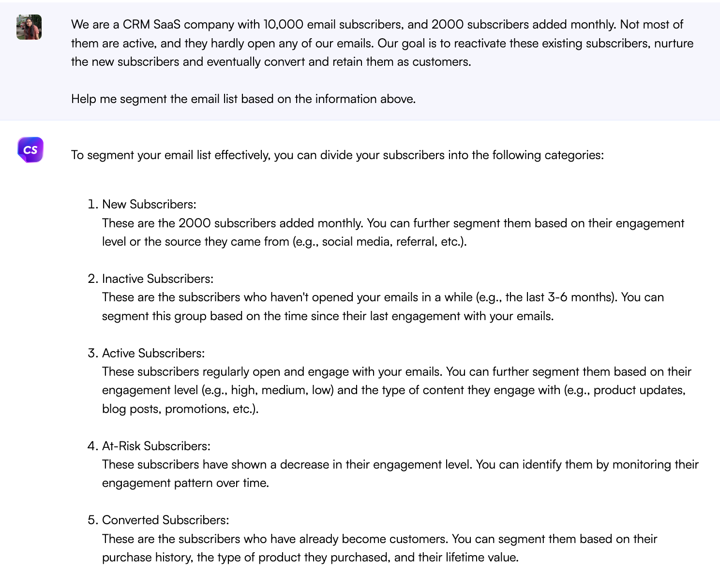
Task: Click the user's profile photo avatar
Action: 29,27
